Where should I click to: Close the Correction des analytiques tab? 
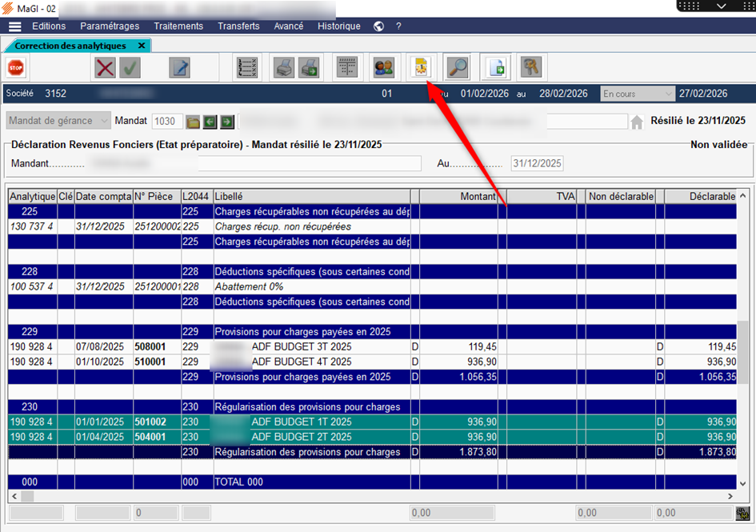(x=142, y=46)
